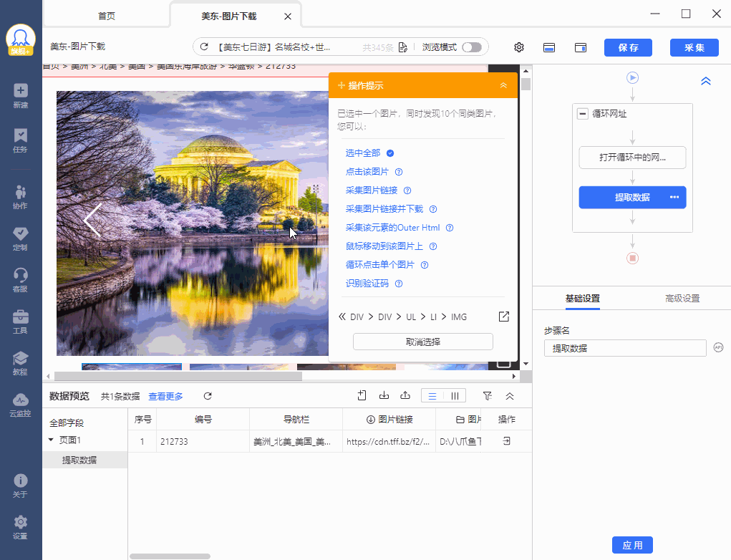Click the external-link icon beside the IMG path
The height and width of the screenshot is (560, 731).
tap(503, 317)
